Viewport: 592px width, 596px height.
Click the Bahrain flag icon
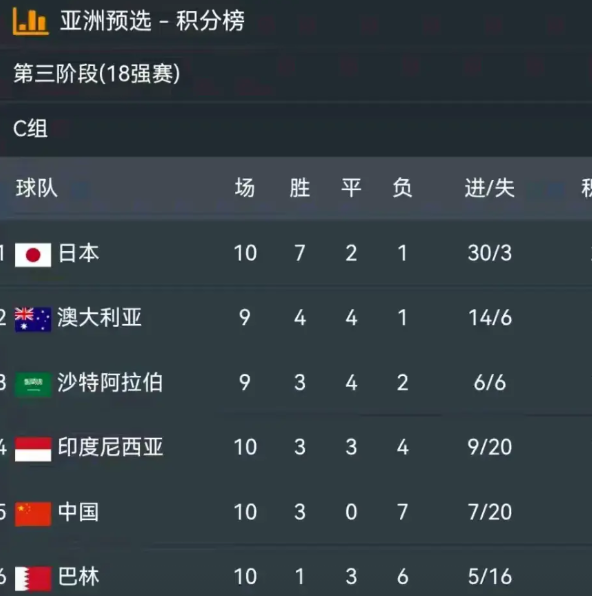[x=33, y=579]
